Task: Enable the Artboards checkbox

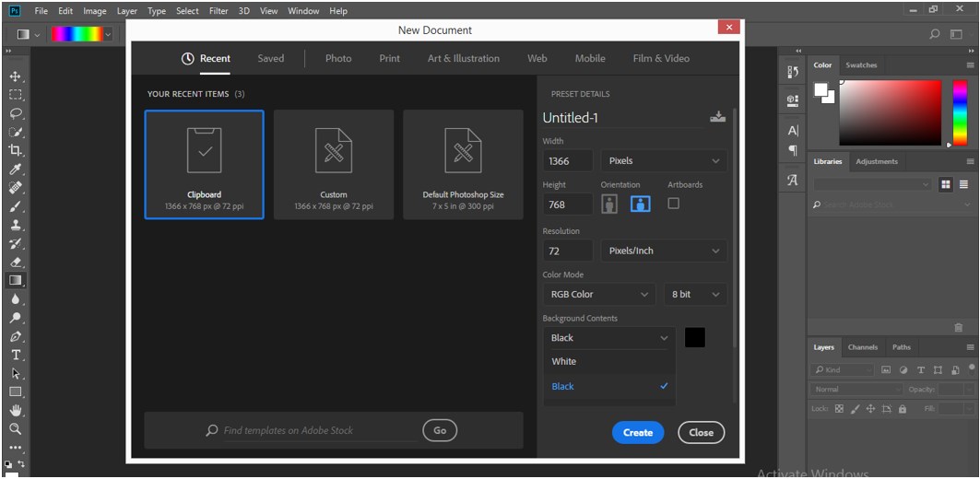Action: 673,204
